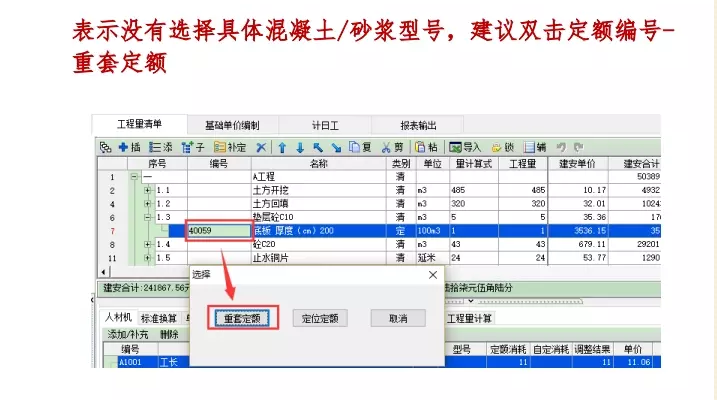Image resolution: width=717 pixels, height=400 pixels.
Task: Collapse the tree node for A工程
Action: (134, 176)
